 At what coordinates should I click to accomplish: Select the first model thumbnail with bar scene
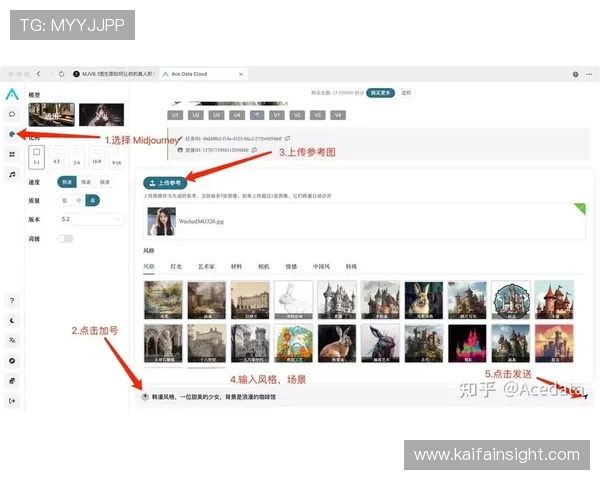click(x=52, y=114)
